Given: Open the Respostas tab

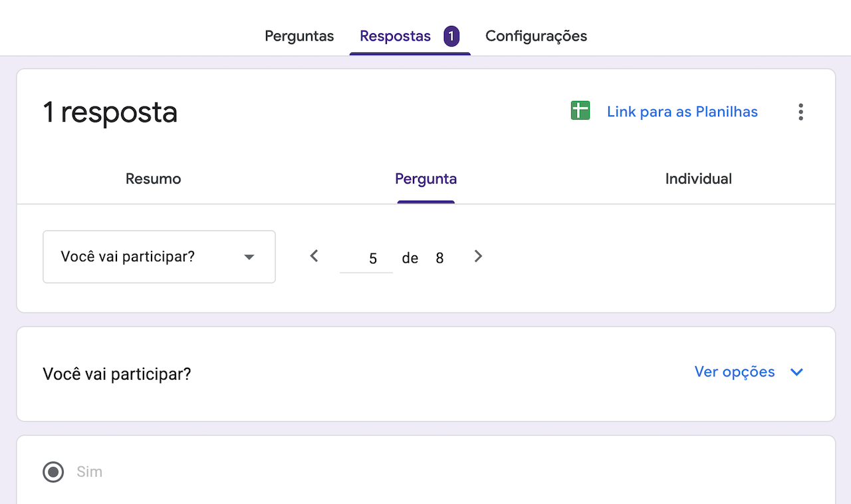Looking at the screenshot, I should tap(395, 36).
